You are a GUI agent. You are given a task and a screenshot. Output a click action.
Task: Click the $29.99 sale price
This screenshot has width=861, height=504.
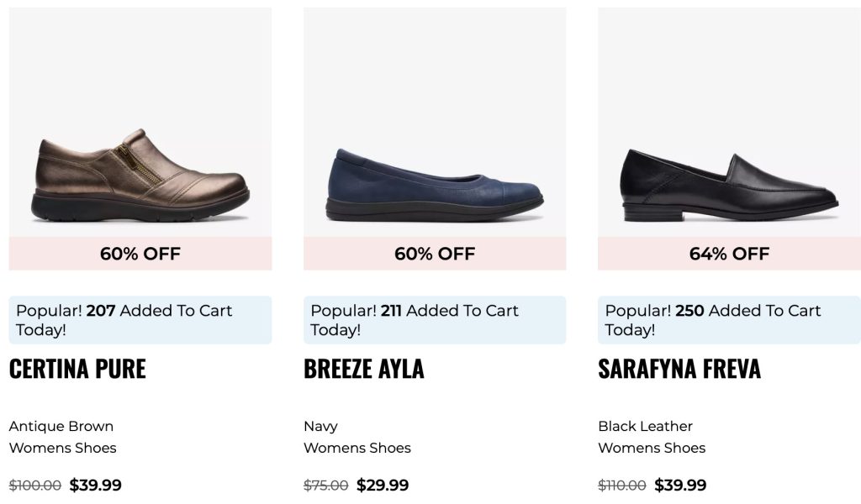point(383,485)
